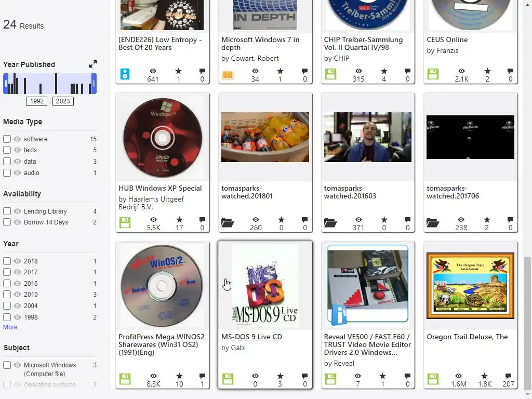Viewport: 532px width, 399px height.
Task: Click the floppy icon on MS-DOS 9 Live CD card
Action: click(228, 379)
